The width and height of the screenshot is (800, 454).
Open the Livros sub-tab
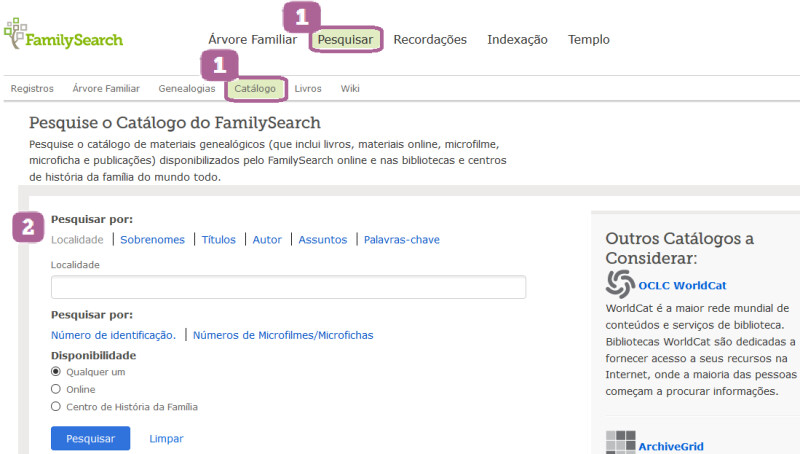pyautogui.click(x=308, y=89)
